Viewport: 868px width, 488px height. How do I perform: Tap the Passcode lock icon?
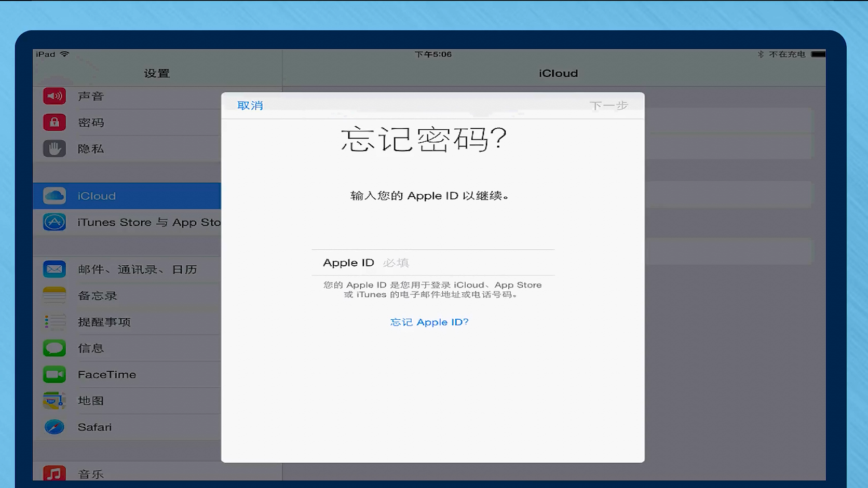(x=55, y=123)
